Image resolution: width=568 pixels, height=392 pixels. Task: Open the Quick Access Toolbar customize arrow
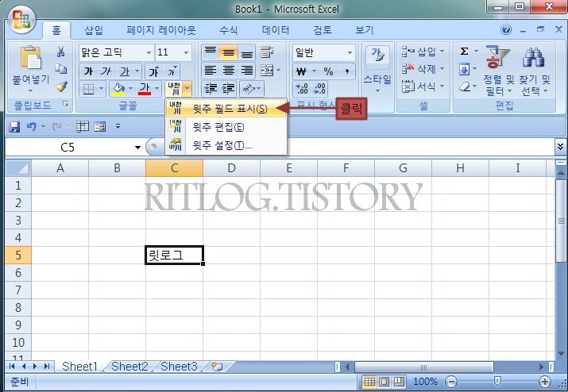tap(118, 126)
